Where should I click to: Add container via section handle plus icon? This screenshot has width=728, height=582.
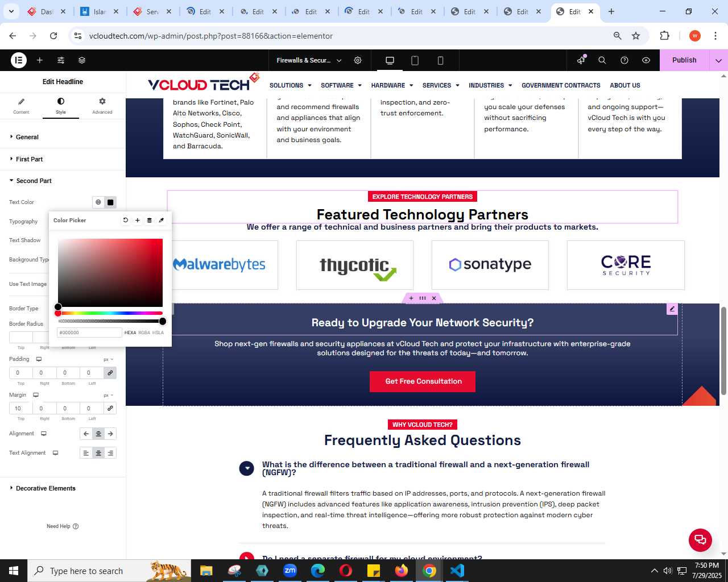click(x=411, y=298)
